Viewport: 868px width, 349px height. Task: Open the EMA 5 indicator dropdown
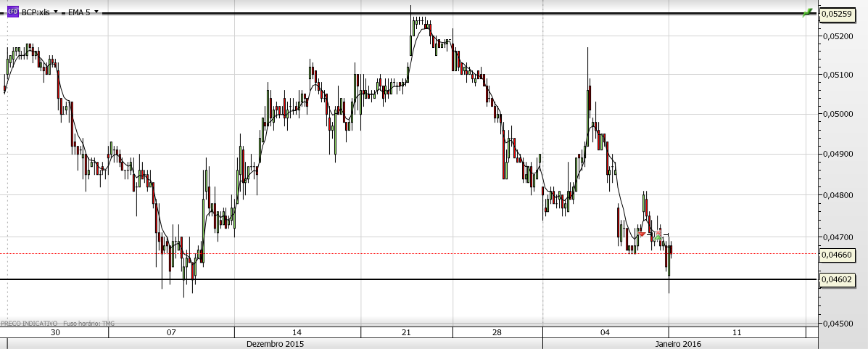click(97, 12)
